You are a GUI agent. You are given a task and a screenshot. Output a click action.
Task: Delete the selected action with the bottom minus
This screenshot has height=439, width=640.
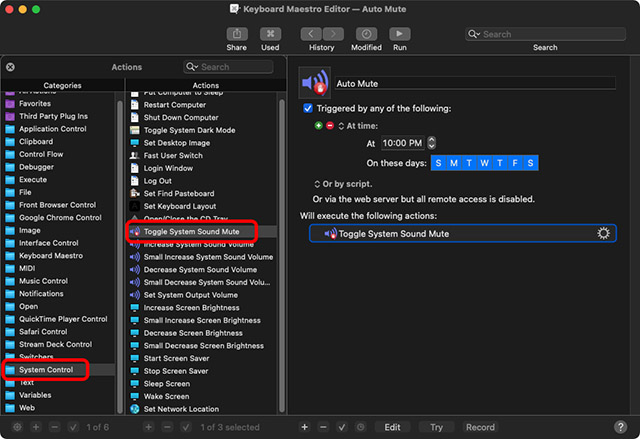[323, 427]
